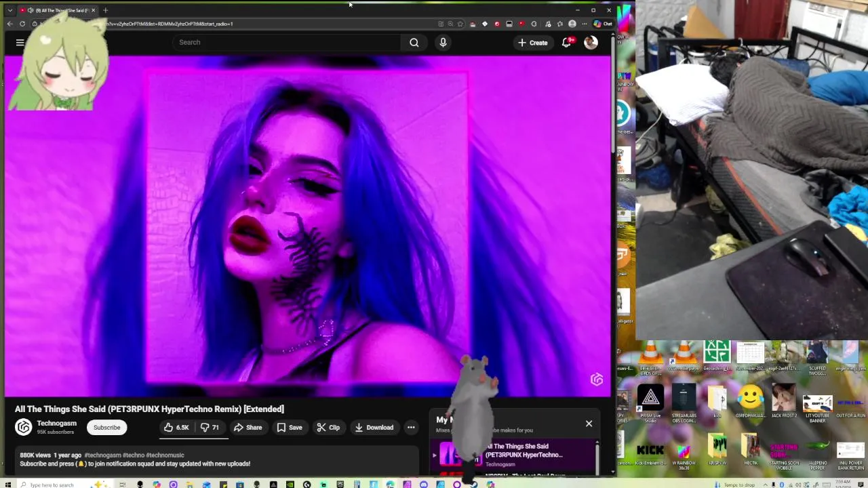Open the Create upload button
Image resolution: width=868 pixels, height=488 pixels.
point(532,43)
